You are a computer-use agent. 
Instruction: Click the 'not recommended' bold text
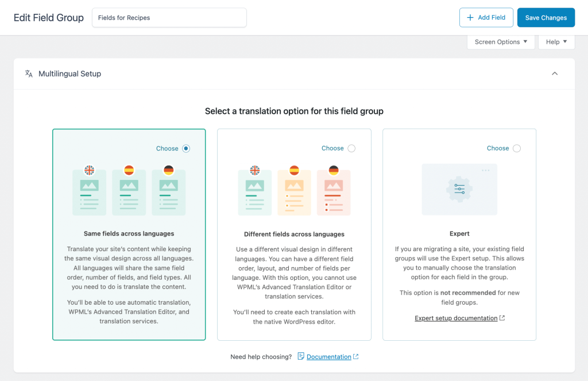(x=468, y=293)
